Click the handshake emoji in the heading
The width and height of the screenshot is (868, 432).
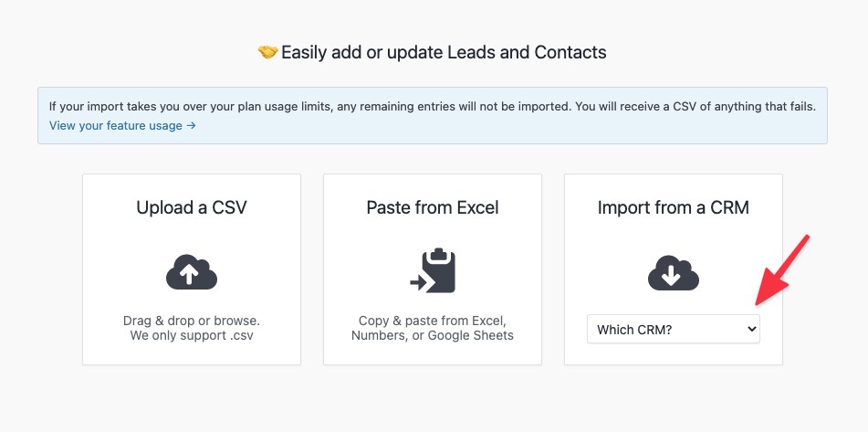pyautogui.click(x=268, y=52)
